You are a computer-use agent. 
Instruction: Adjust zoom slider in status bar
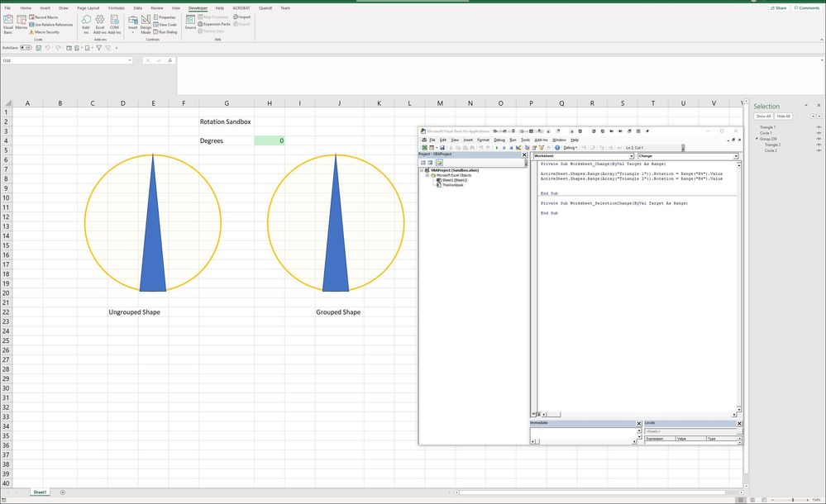[x=793, y=500]
